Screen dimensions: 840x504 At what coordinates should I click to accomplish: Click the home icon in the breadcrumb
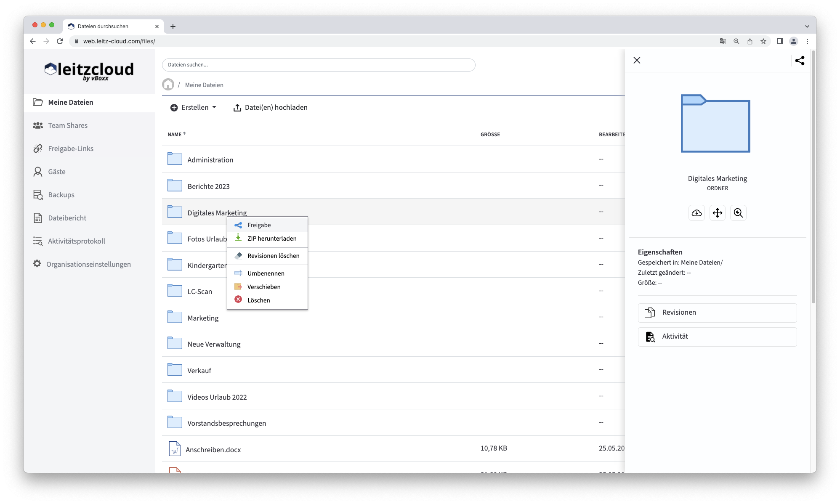[x=168, y=85]
